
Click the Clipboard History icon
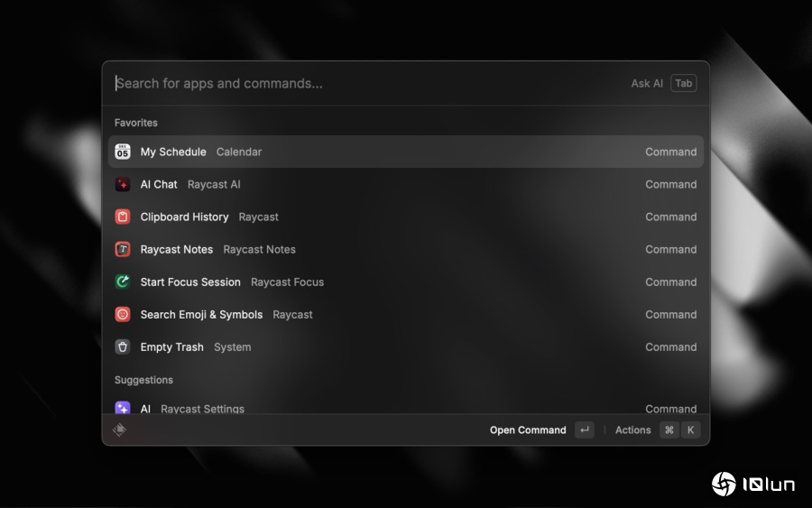click(123, 217)
